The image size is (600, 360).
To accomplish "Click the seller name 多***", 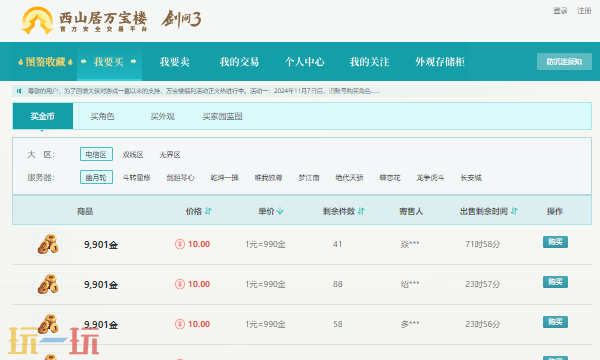I will click(x=410, y=324).
